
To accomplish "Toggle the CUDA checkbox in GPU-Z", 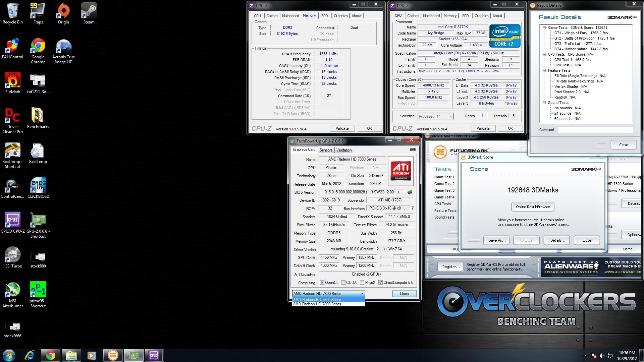I will point(343,283).
